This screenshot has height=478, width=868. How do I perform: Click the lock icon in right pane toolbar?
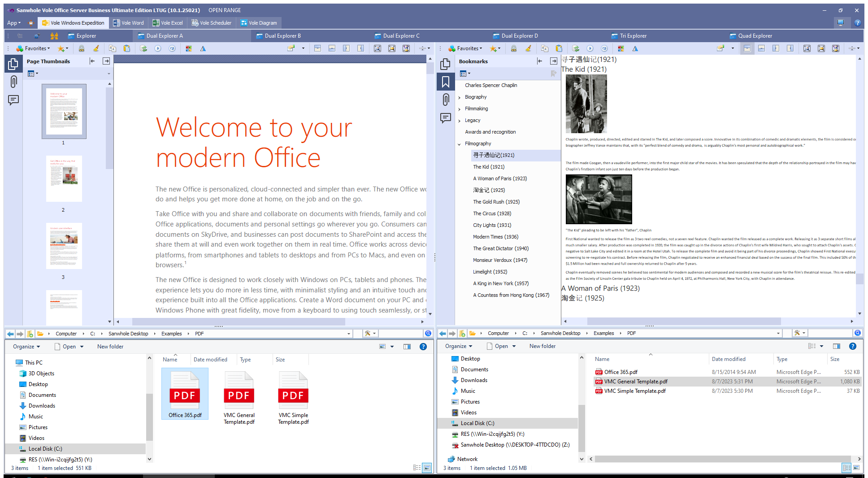point(514,48)
